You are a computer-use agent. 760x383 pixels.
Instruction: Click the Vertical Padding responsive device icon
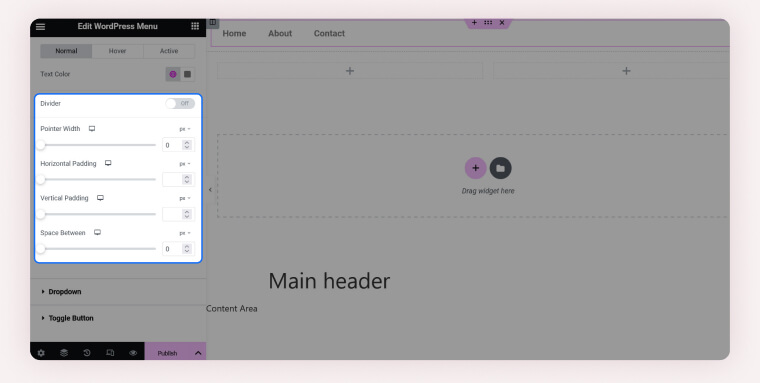coord(100,198)
